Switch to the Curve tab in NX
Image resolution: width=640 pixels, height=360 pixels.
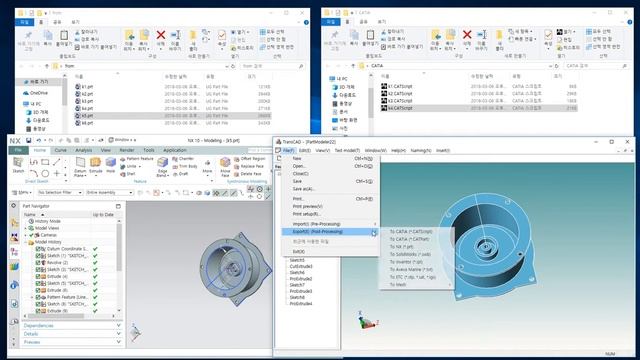coord(61,150)
